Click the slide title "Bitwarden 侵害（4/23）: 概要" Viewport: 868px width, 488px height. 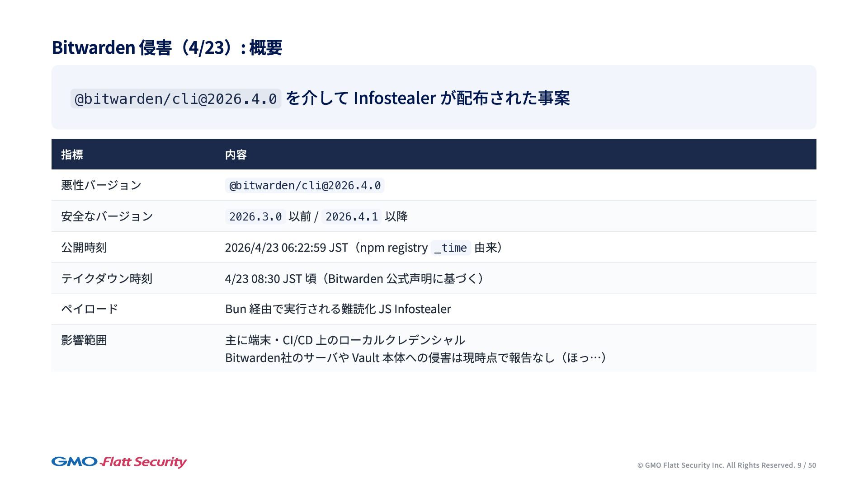point(167,47)
